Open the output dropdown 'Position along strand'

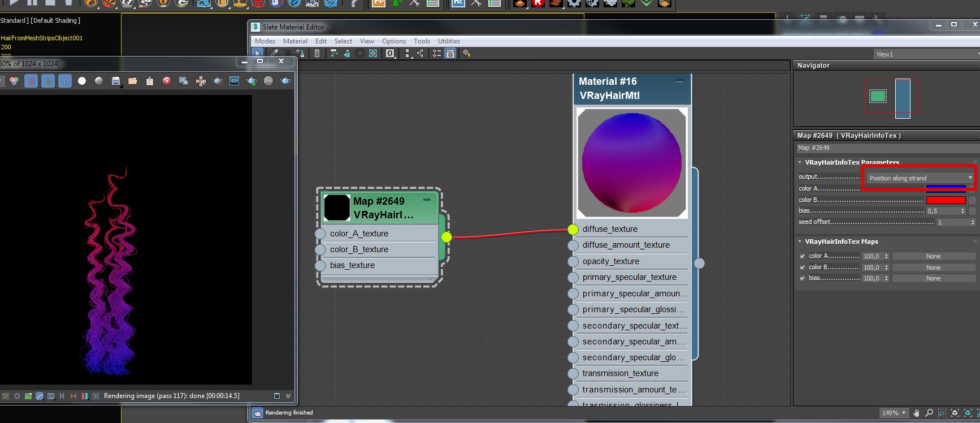920,178
